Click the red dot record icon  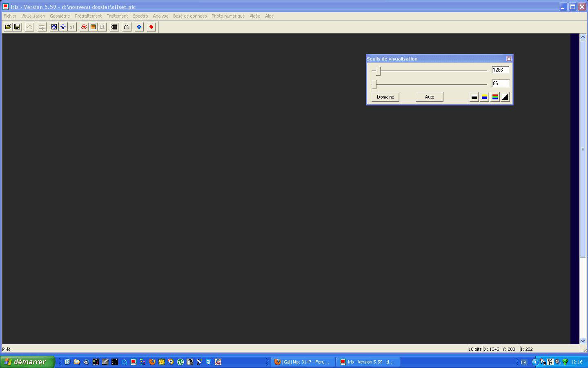[x=151, y=27]
